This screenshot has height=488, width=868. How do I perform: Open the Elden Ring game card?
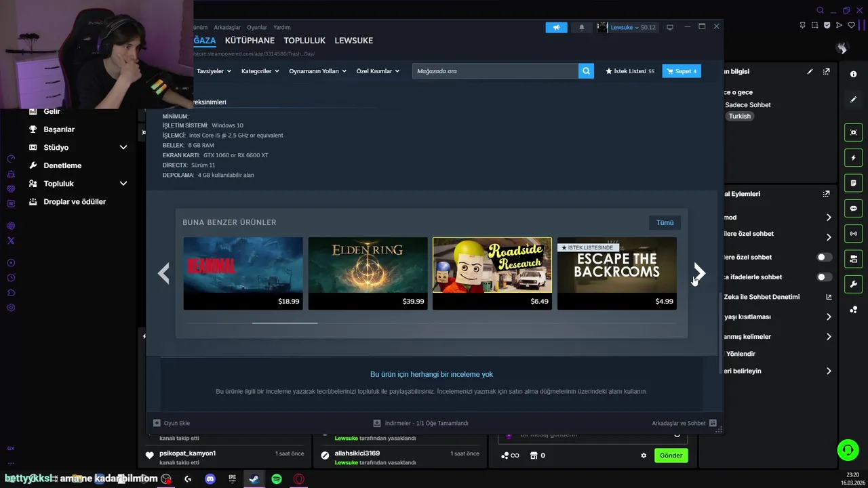point(368,273)
